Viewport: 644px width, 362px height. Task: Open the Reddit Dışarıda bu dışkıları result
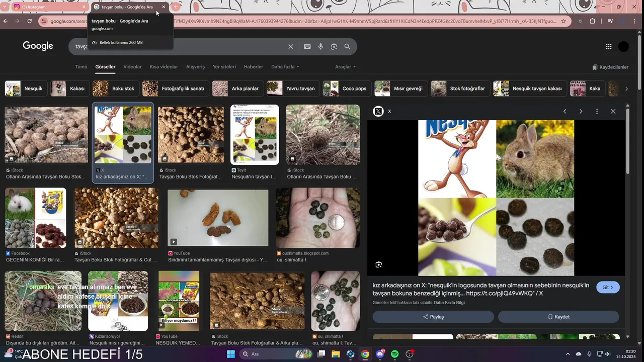pos(43,301)
